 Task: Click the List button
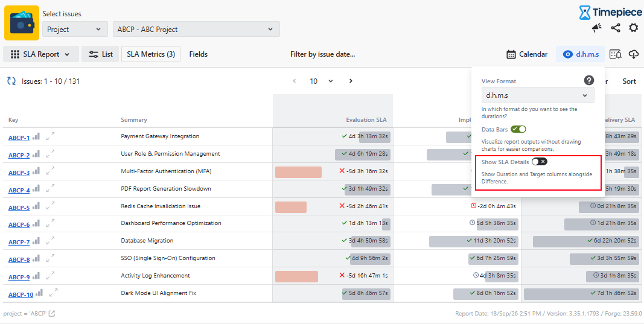(x=101, y=54)
